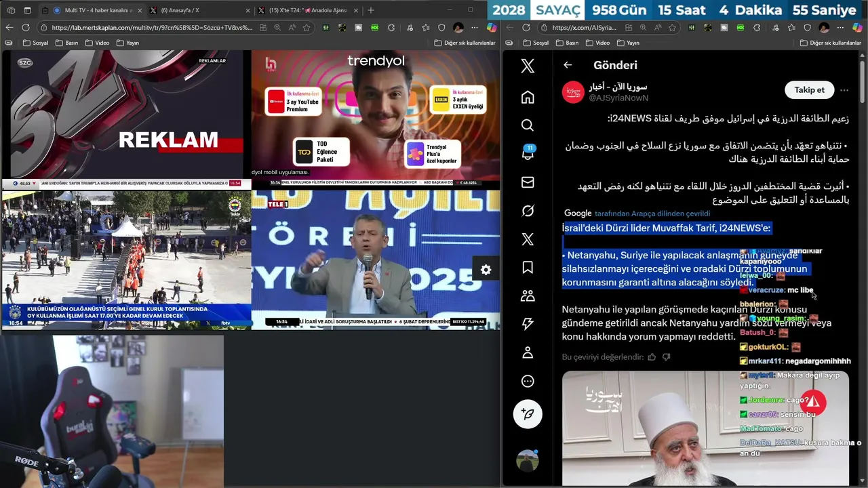Screen dimensions: 868x488
Task: Open Basın bookmarks folder in left window
Action: [x=67, y=43]
